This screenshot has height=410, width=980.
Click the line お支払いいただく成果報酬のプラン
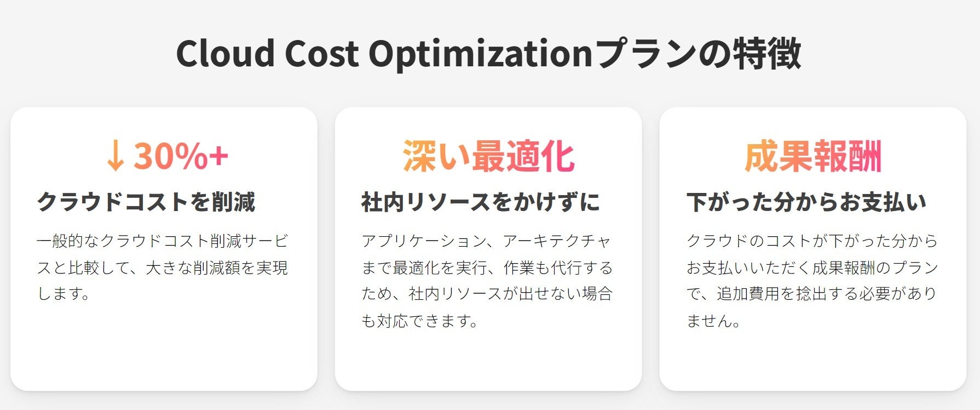coord(812,267)
